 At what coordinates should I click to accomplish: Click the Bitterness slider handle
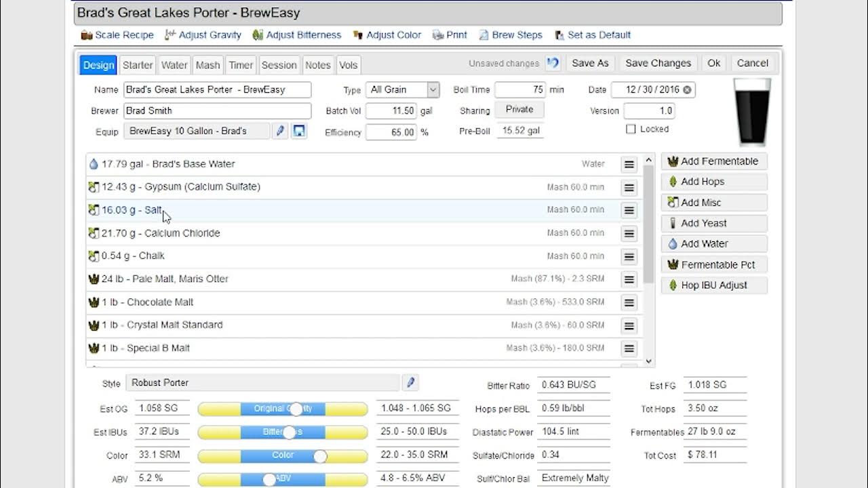click(x=290, y=432)
